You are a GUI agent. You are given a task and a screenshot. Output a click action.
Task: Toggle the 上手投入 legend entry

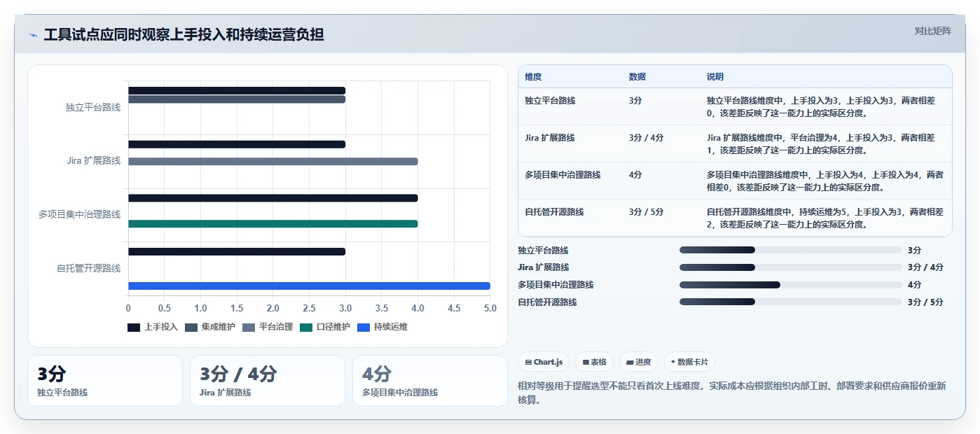(153, 327)
